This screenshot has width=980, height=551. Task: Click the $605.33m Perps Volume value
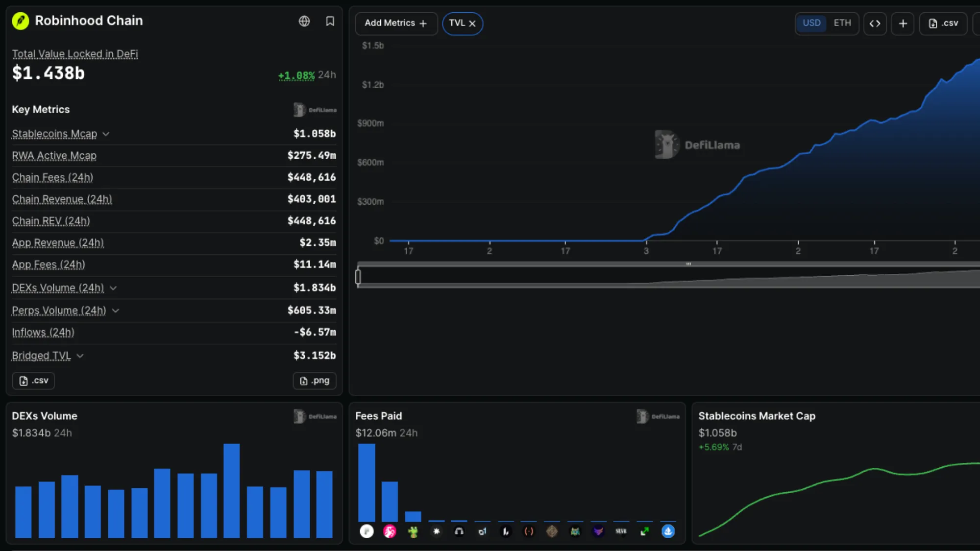pyautogui.click(x=312, y=311)
